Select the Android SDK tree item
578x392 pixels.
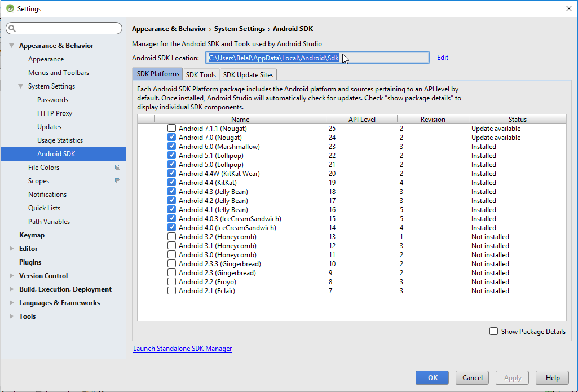pos(63,154)
